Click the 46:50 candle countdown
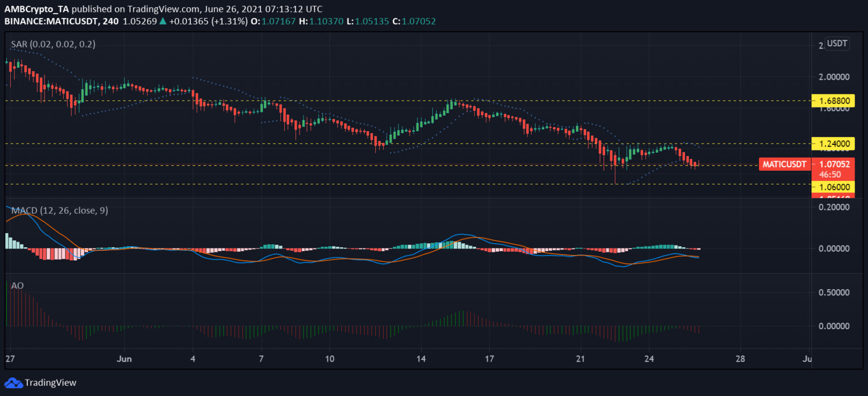 [831, 174]
